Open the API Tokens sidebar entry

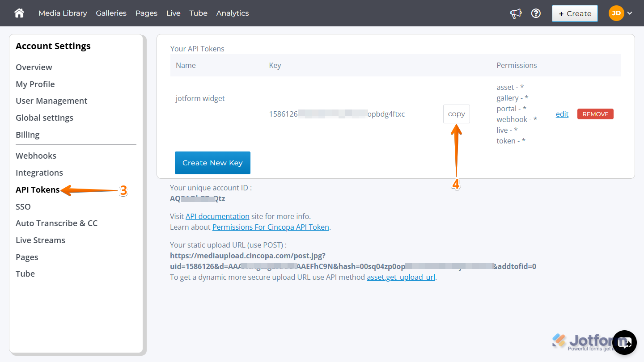pyautogui.click(x=38, y=189)
